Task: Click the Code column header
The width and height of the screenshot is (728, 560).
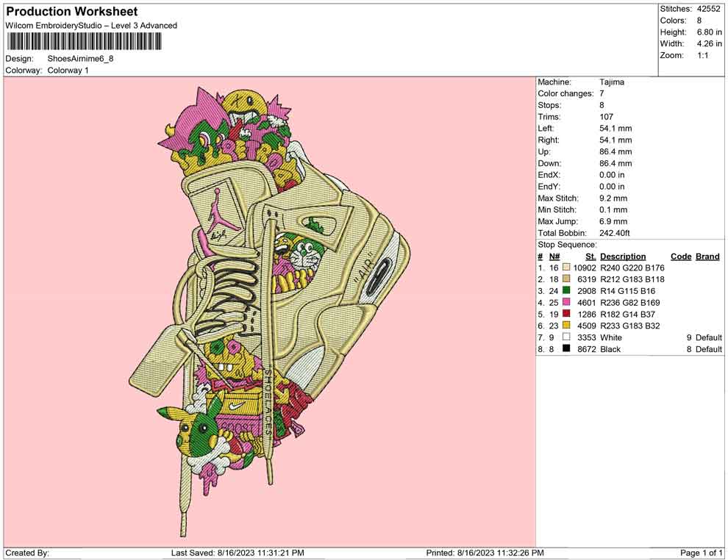Action: [680, 256]
